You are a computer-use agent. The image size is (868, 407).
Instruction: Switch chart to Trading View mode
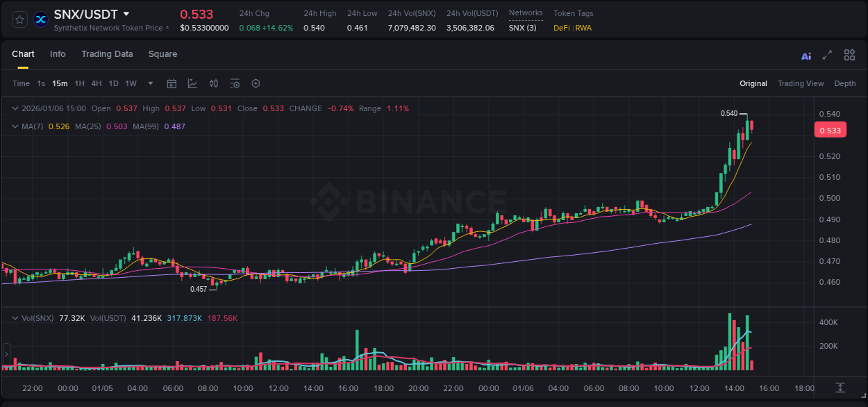[801, 83]
